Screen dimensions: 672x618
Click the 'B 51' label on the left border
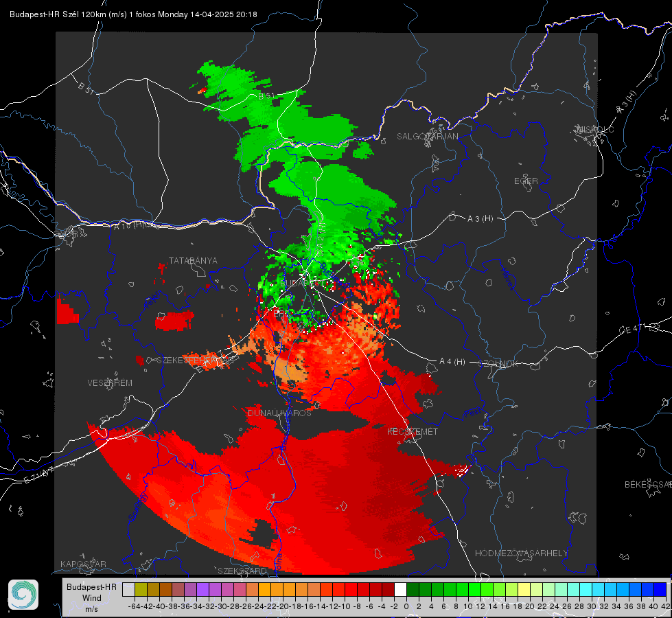click(86, 87)
